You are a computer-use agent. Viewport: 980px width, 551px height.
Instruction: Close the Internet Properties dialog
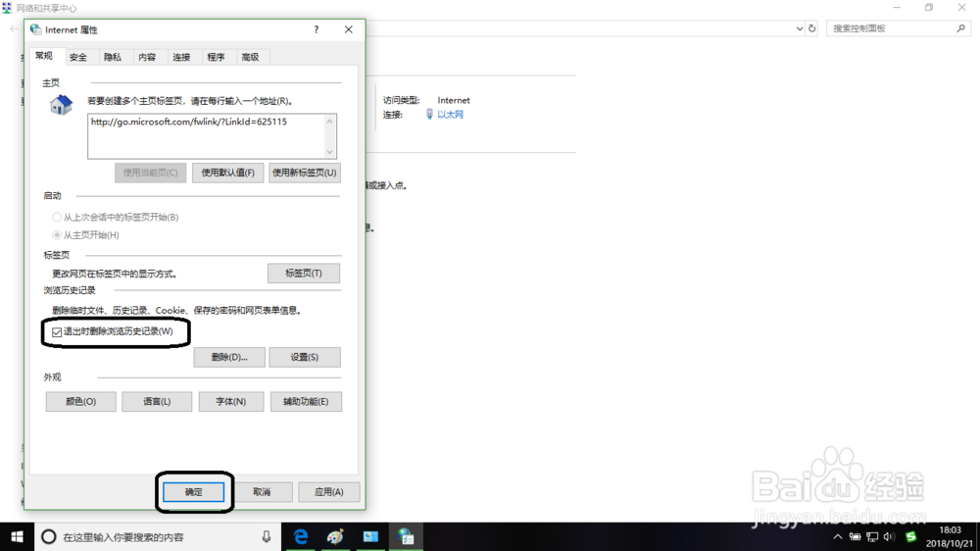(349, 29)
